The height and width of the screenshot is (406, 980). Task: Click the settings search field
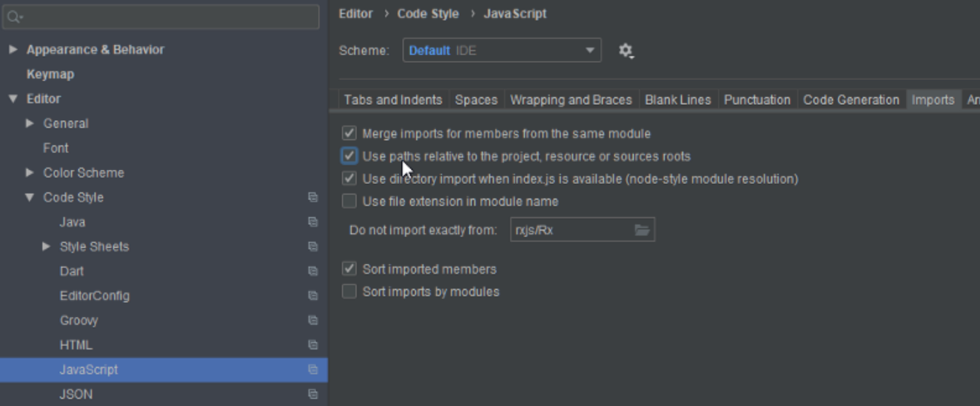pyautogui.click(x=160, y=17)
